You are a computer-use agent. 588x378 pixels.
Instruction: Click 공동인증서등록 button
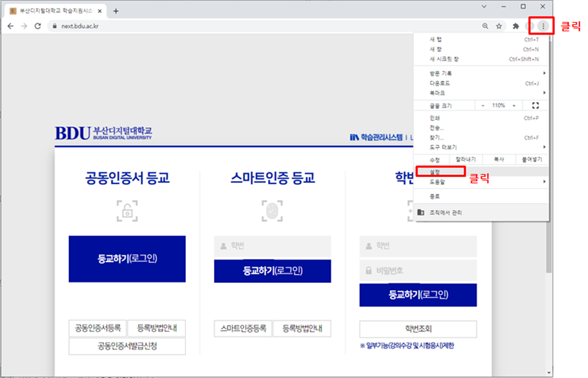pos(98,329)
